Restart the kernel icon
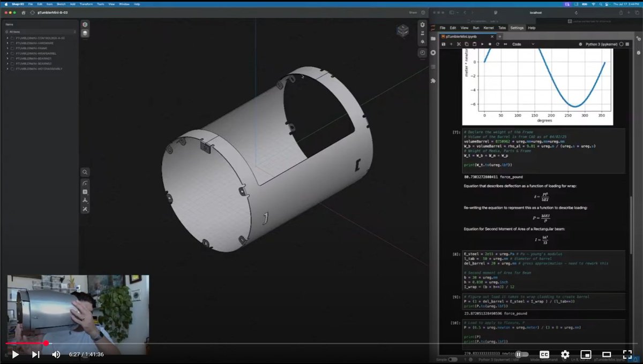This screenshot has width=643, height=364. tap(497, 44)
